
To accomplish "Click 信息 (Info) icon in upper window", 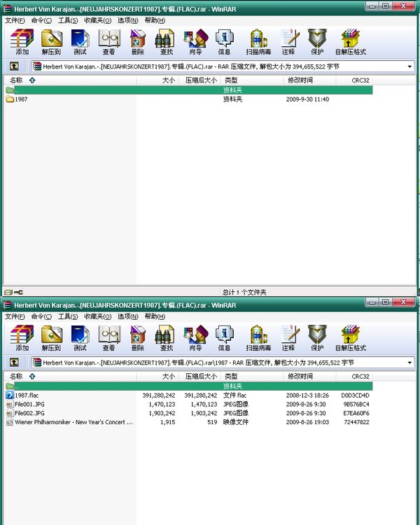I will pyautogui.click(x=224, y=42).
